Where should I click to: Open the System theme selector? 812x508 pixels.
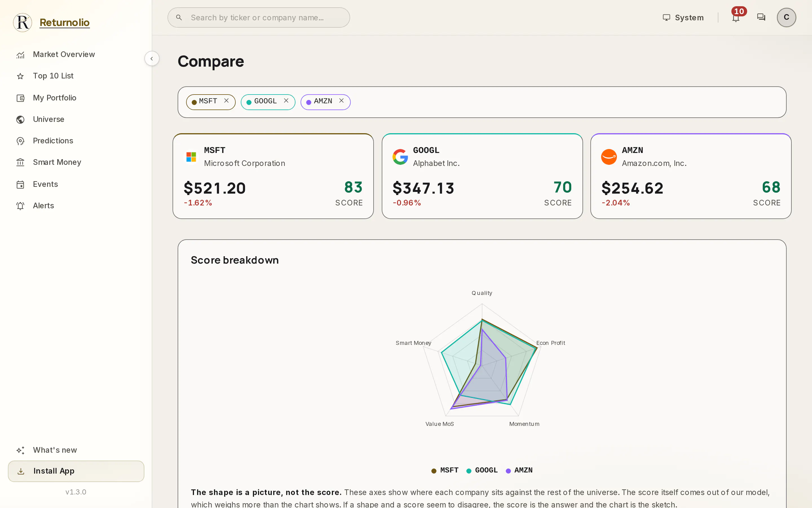(683, 17)
